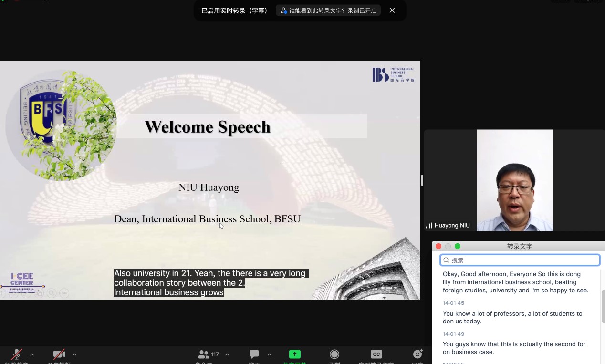605x364 pixels.
Task: Toggle the CC live transcript button
Action: 376,354
